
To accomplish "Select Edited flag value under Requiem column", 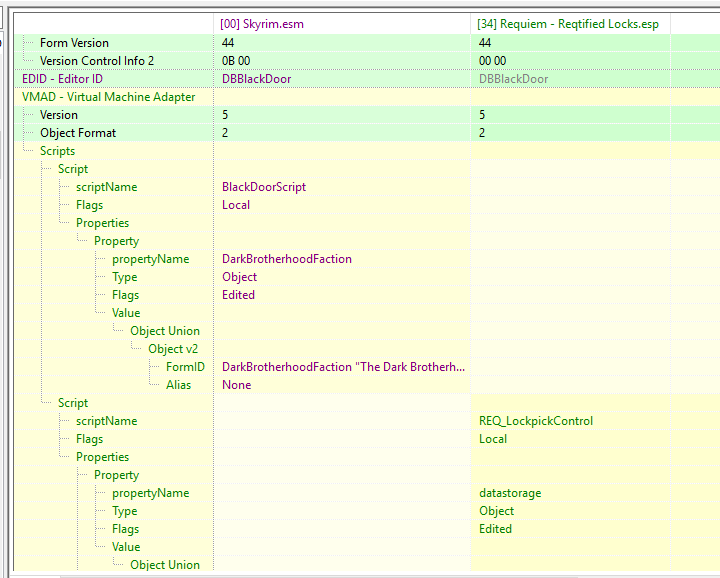I will [x=495, y=529].
